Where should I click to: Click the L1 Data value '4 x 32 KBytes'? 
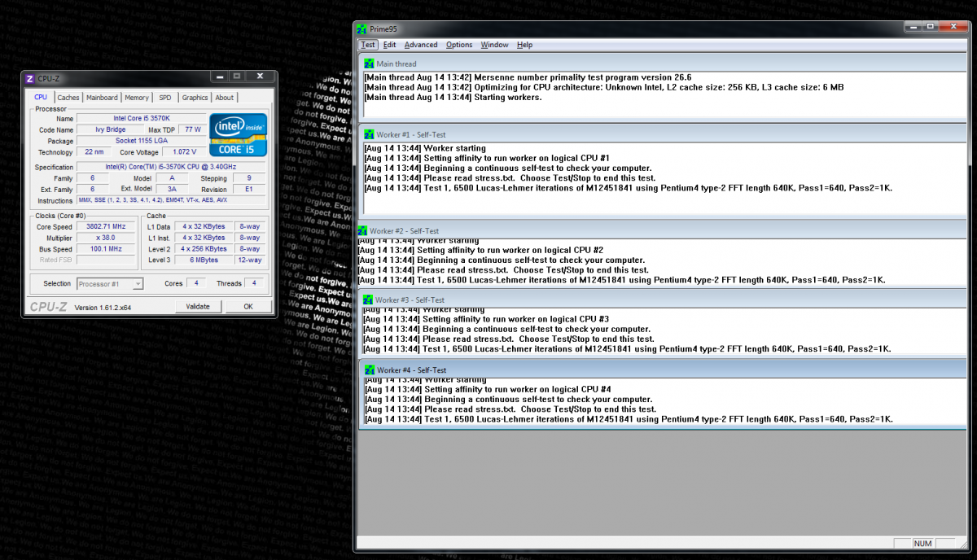click(x=204, y=226)
